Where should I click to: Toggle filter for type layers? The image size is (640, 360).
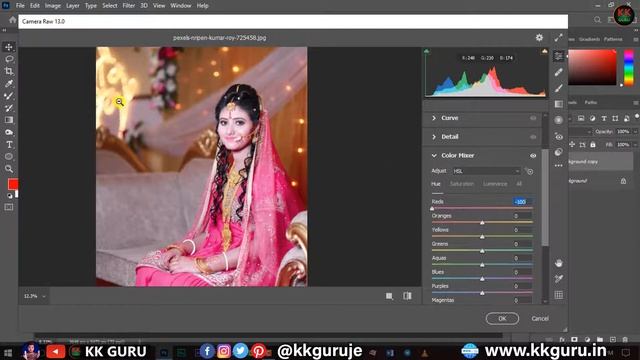point(604,118)
